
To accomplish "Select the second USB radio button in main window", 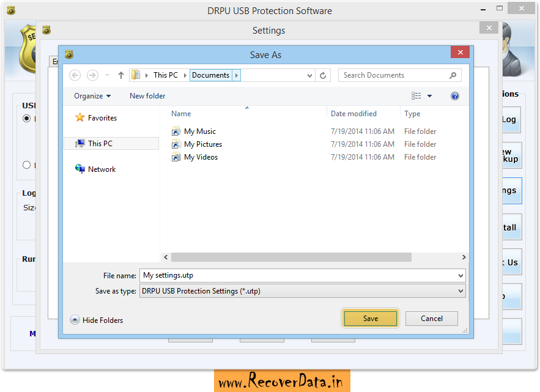I will (x=26, y=165).
